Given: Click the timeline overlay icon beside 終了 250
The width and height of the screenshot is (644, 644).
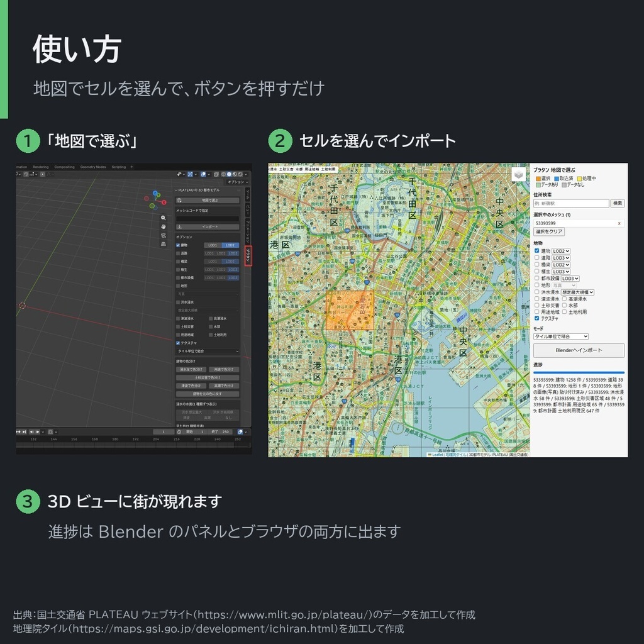Looking at the screenshot, I should click(240, 432).
